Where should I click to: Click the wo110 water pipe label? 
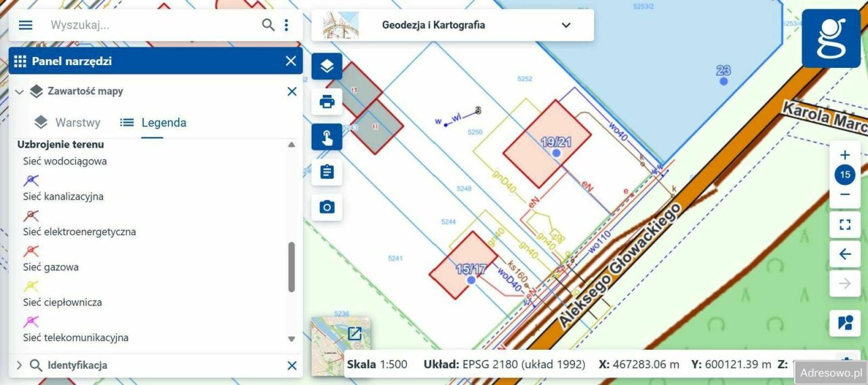(x=599, y=242)
